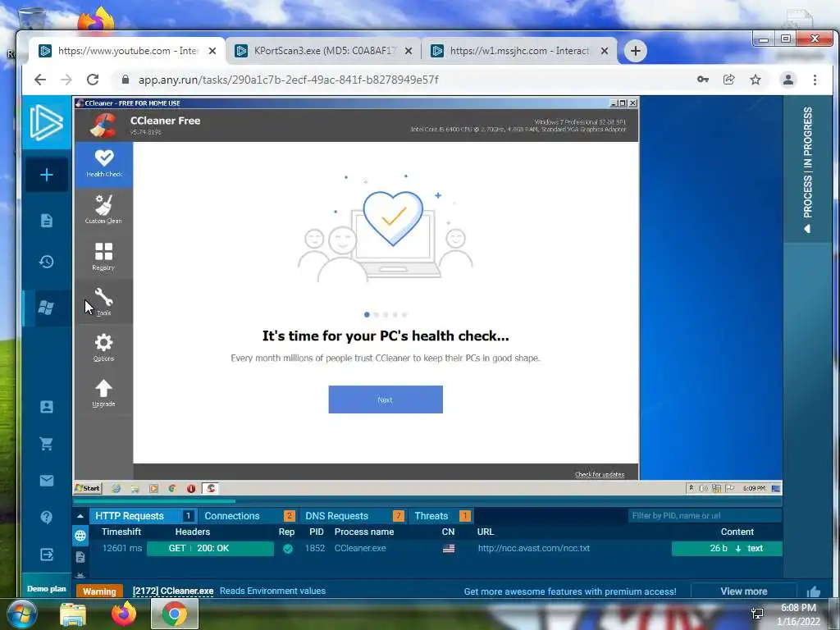The width and height of the screenshot is (840, 630).
Task: Open Custom Clean in CCleaner
Action: tap(104, 210)
